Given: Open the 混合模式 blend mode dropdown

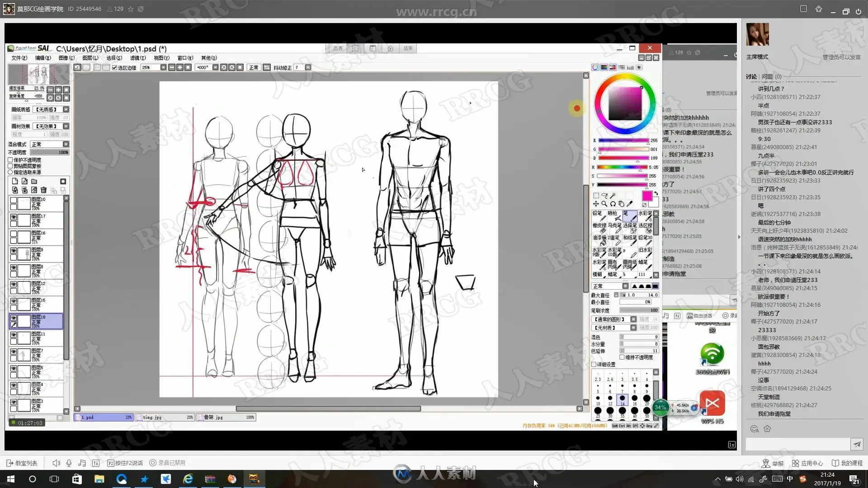Looking at the screenshot, I should (x=66, y=144).
